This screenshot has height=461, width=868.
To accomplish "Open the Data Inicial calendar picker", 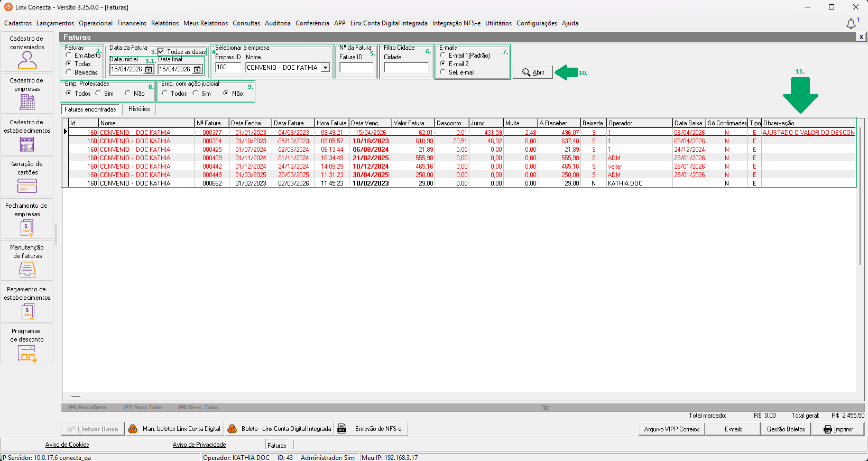I will tap(149, 69).
